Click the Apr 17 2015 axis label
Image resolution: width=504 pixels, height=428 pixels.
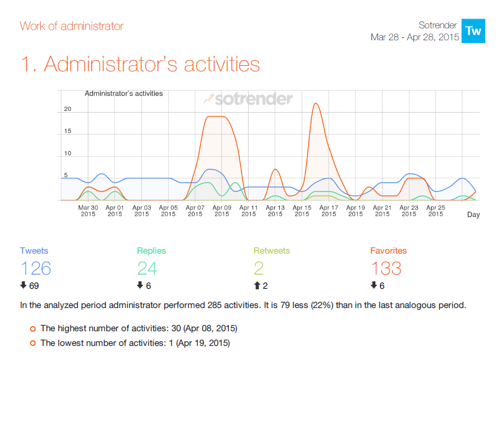(328, 211)
